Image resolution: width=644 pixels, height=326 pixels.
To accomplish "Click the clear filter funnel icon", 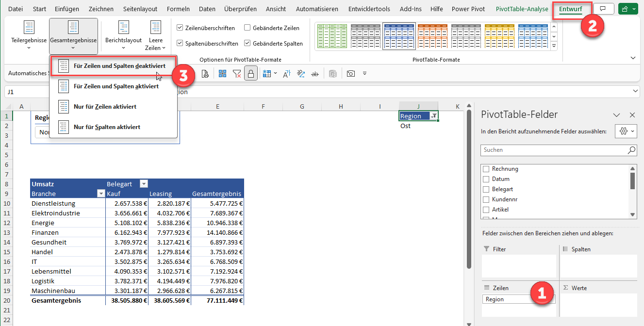I will click(x=236, y=74).
